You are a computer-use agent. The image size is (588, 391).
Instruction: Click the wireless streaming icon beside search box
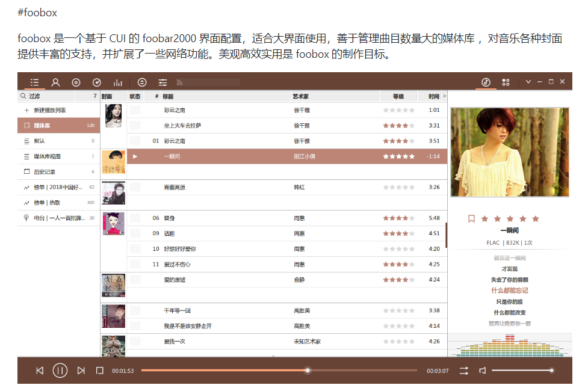point(179,82)
